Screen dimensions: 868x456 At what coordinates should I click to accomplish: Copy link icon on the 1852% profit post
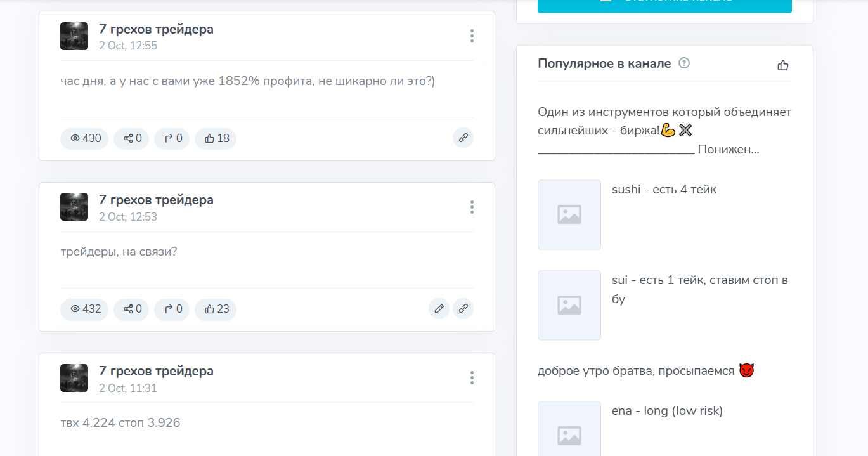click(463, 138)
